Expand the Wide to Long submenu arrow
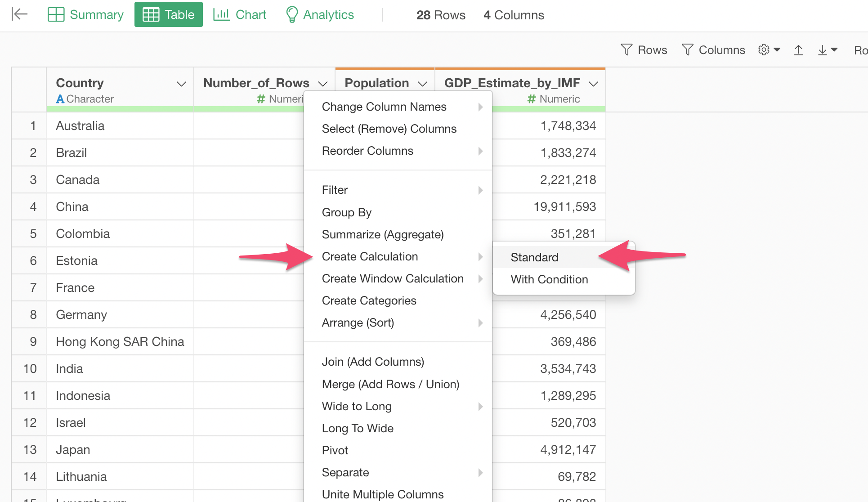 [x=480, y=407]
